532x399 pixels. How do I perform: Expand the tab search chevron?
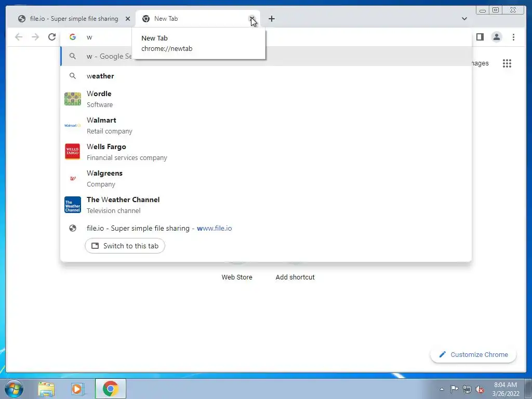(x=464, y=19)
